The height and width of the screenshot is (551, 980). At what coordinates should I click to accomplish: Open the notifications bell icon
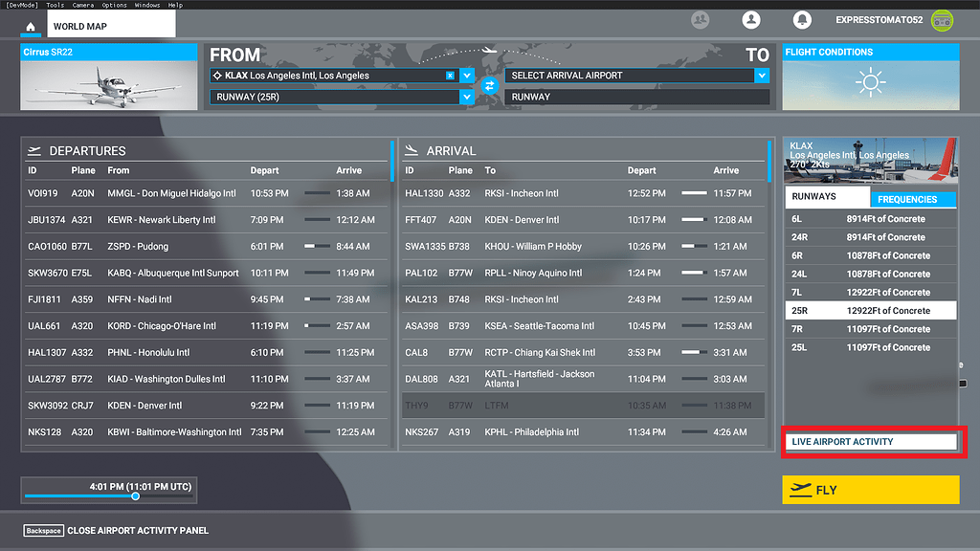(802, 19)
